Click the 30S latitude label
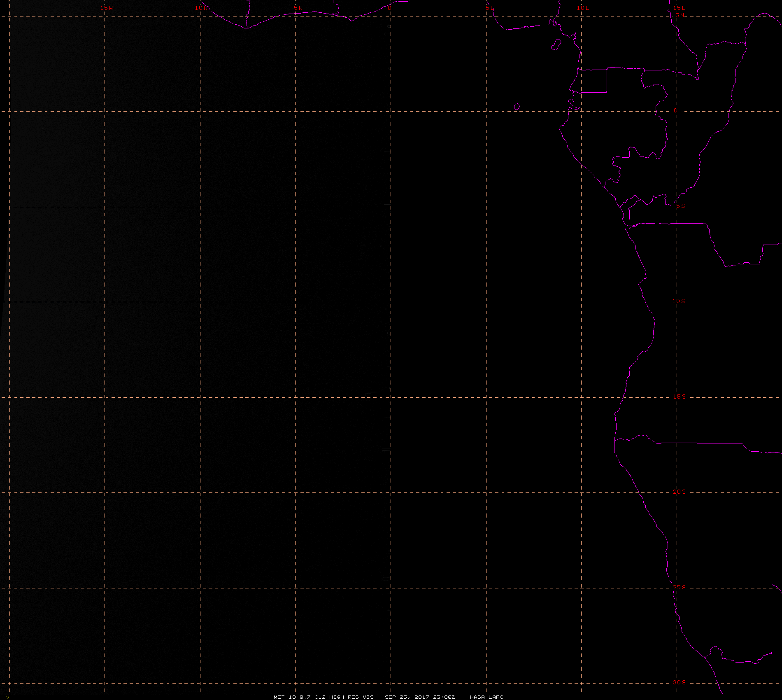782x700 pixels. pyautogui.click(x=680, y=682)
